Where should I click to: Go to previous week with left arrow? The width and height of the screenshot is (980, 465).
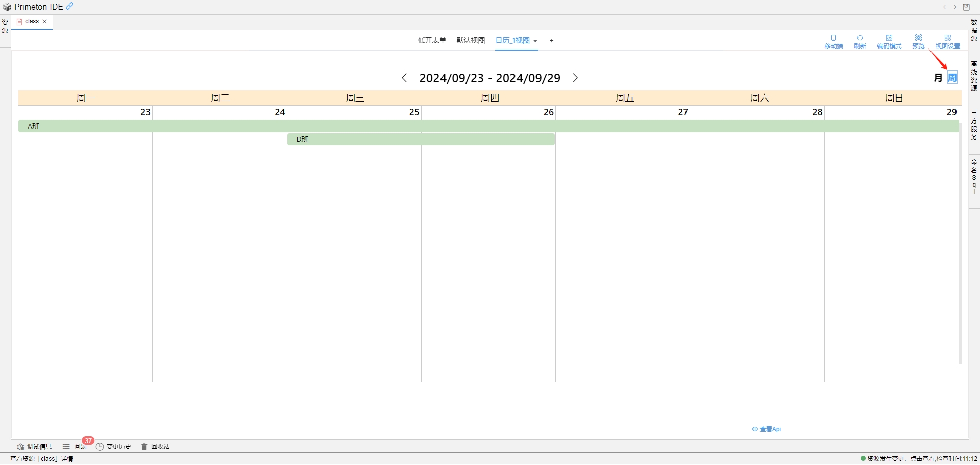click(404, 78)
